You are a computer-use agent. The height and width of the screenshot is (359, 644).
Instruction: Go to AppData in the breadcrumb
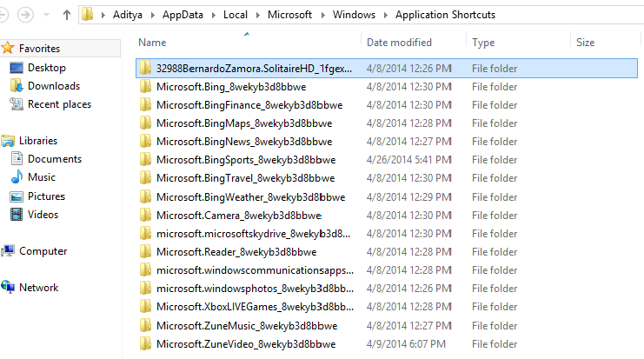[183, 15]
